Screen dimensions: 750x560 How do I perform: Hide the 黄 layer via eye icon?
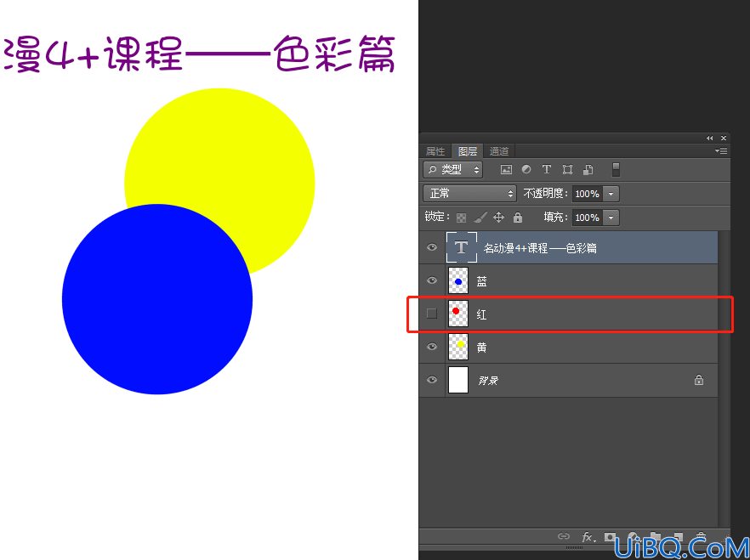click(432, 347)
